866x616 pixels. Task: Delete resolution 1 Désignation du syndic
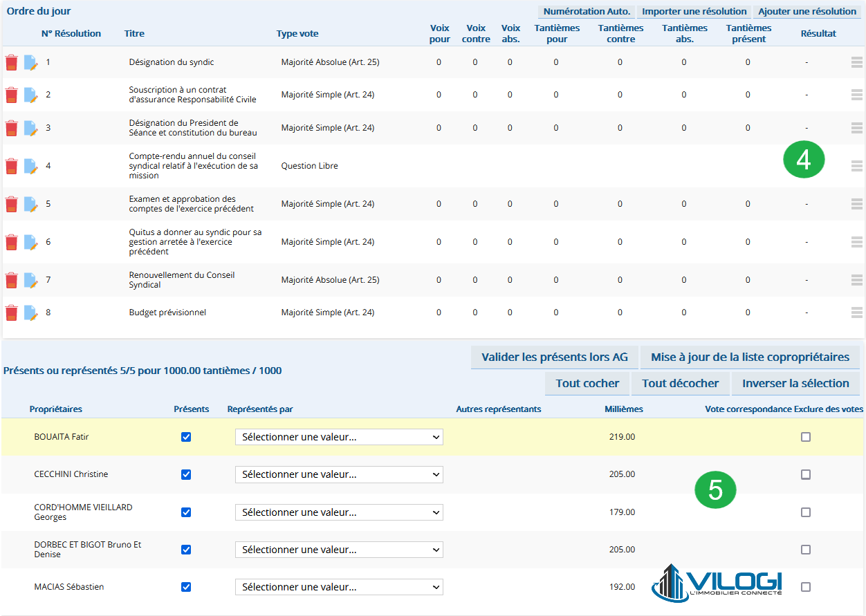12,62
